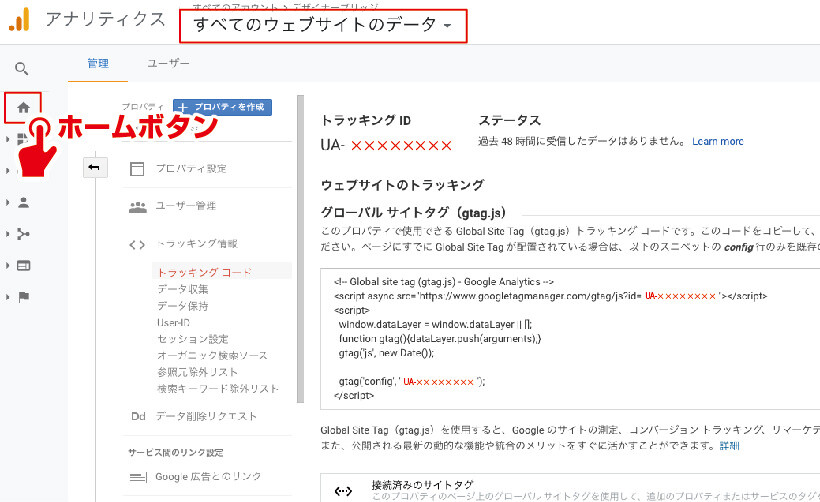Open Audience reports via the person icon
Screen dimensions: 820x502
tap(23, 202)
